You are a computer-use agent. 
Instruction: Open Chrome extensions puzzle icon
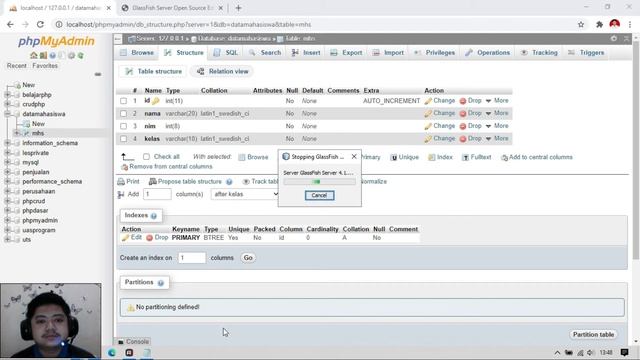pyautogui.click(x=599, y=24)
